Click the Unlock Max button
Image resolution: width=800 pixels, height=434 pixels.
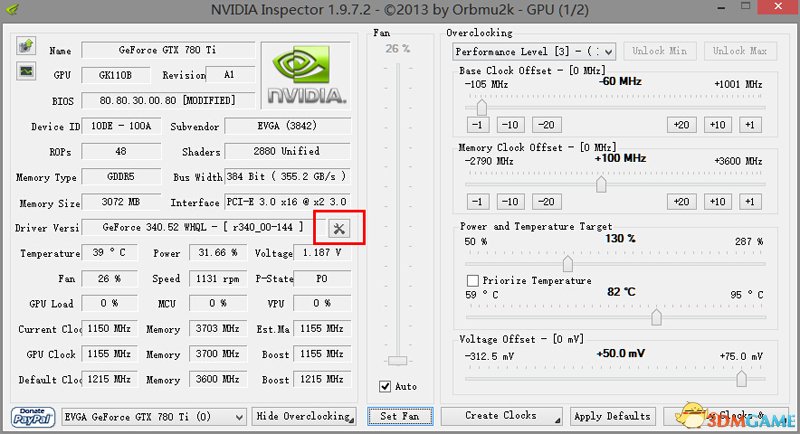coord(740,51)
